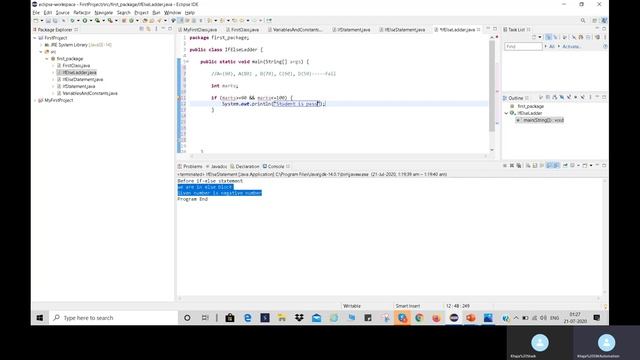This screenshot has width=640, height=360.
Task: Collapse the first_package node
Action: click(47, 59)
